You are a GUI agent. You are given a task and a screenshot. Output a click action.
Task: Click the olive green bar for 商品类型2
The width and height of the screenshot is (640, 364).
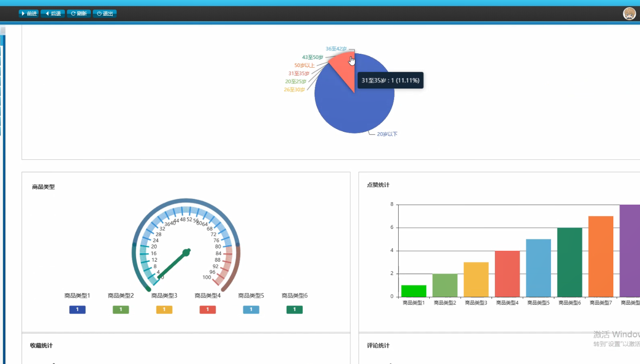pos(445,285)
